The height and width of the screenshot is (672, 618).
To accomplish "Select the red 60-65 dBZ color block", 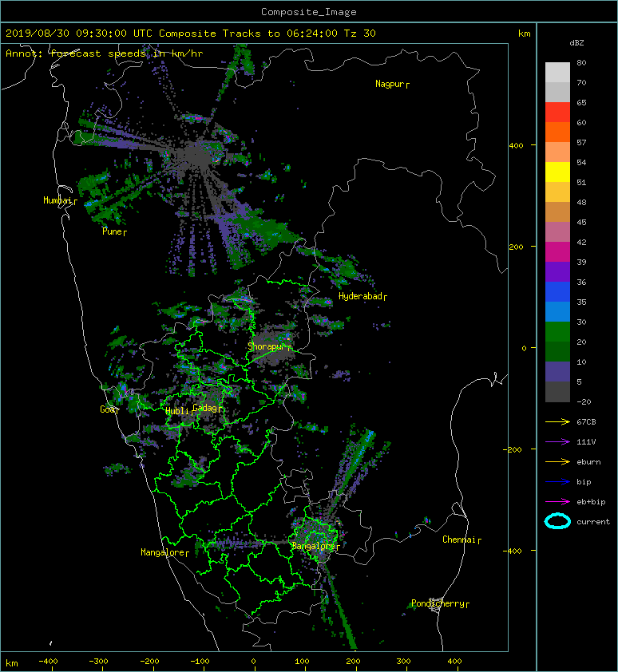I will tap(557, 112).
